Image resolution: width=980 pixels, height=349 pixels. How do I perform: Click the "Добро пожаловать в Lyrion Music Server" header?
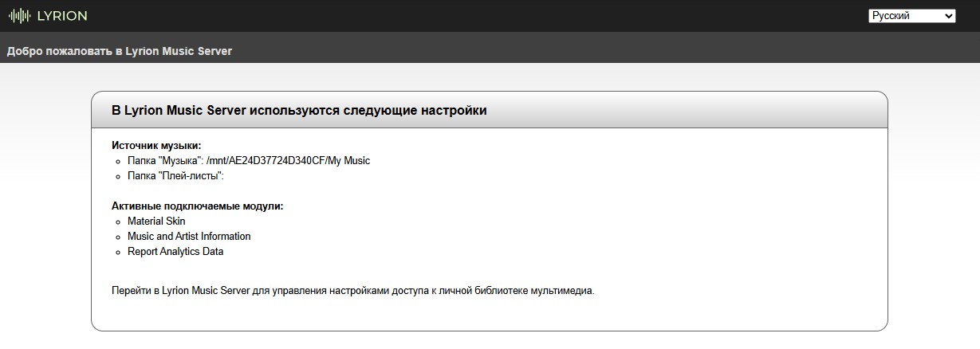(x=120, y=51)
